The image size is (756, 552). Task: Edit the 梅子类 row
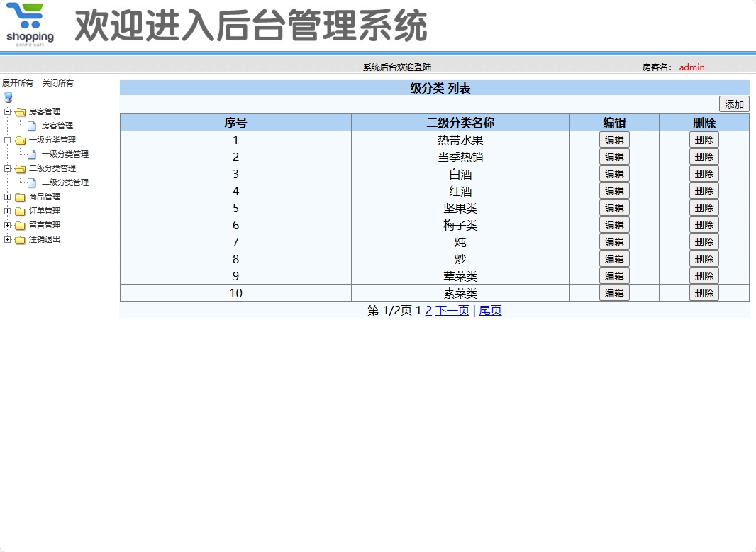(614, 225)
